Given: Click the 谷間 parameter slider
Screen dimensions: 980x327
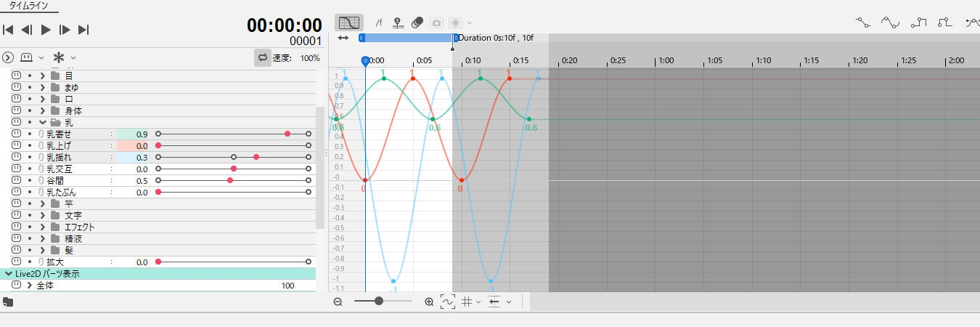Looking at the screenshot, I should point(232,180).
